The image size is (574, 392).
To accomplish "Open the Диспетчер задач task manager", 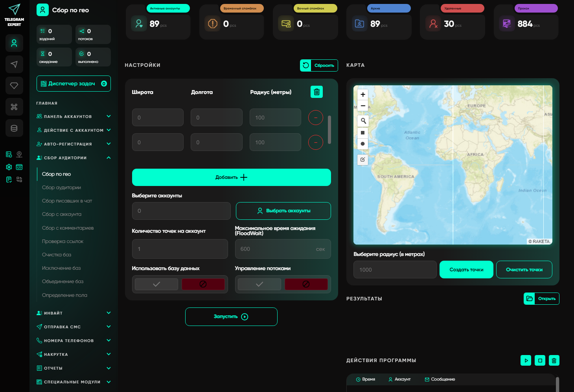I will pos(74,83).
